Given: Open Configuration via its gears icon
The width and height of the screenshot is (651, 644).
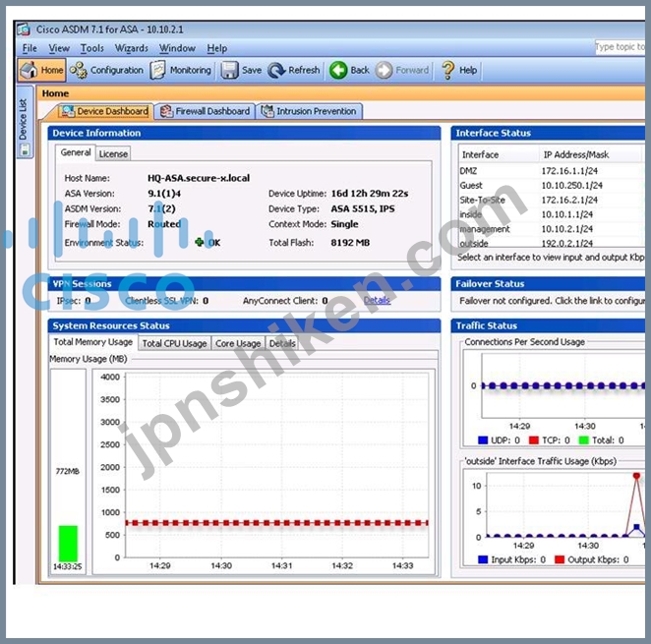Looking at the screenshot, I should point(78,70).
